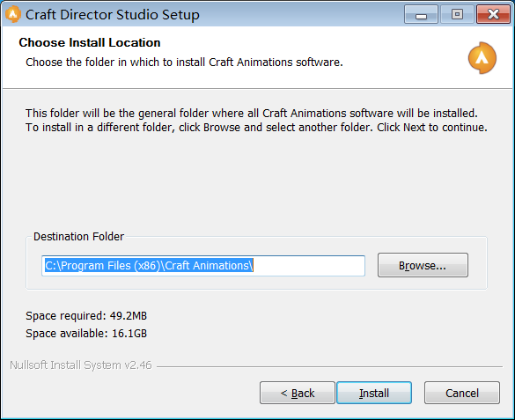
Task: Click the subtitle about choosing install folder
Action: pyautogui.click(x=184, y=62)
